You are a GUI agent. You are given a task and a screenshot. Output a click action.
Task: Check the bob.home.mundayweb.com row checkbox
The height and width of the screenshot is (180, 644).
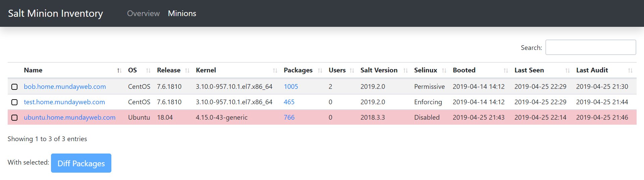point(14,87)
